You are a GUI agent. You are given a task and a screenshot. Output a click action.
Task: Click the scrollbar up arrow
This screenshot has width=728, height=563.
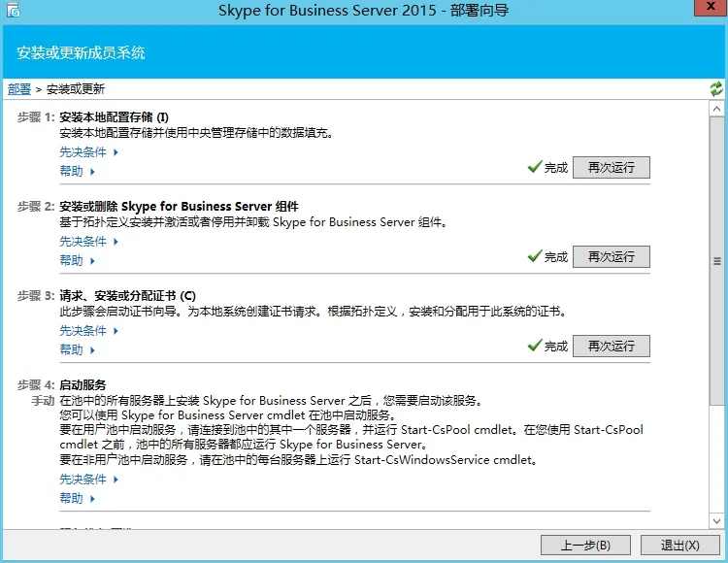(x=717, y=106)
